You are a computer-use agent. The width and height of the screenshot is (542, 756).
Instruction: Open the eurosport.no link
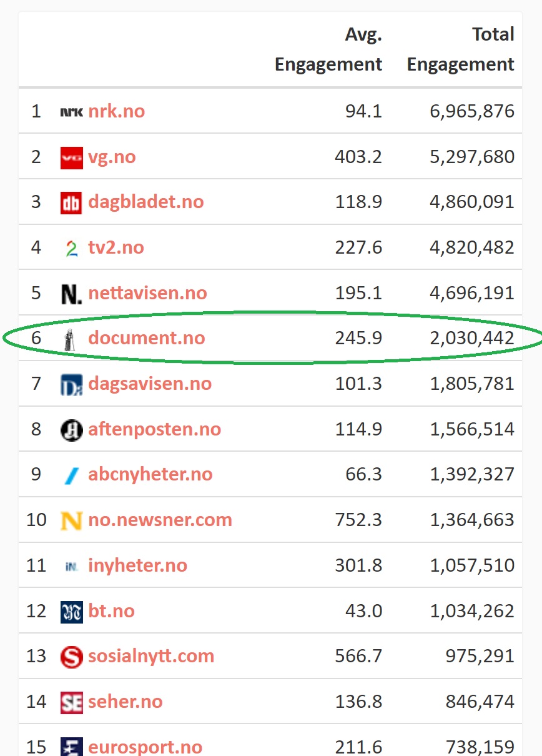pos(145,747)
